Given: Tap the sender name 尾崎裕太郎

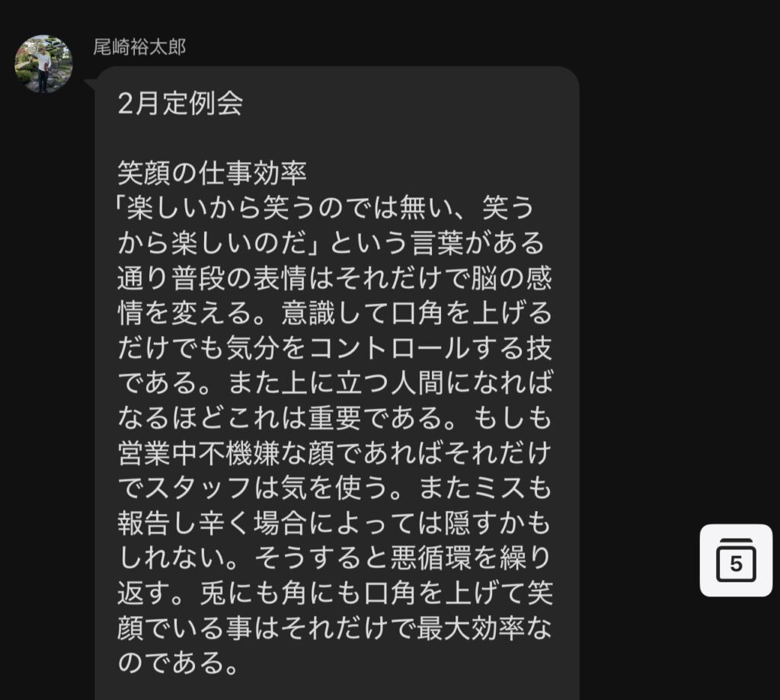Looking at the screenshot, I should pos(139,47).
